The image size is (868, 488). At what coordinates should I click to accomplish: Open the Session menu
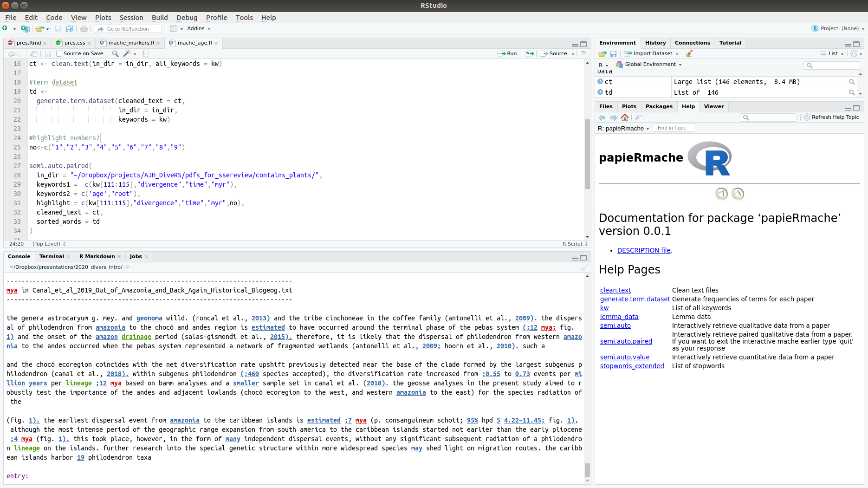131,18
